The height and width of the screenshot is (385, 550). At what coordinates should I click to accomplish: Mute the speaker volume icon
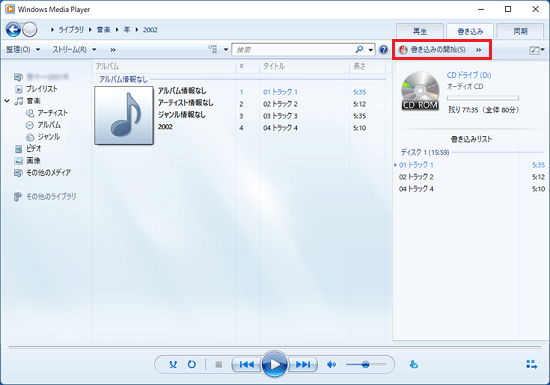[x=331, y=365]
